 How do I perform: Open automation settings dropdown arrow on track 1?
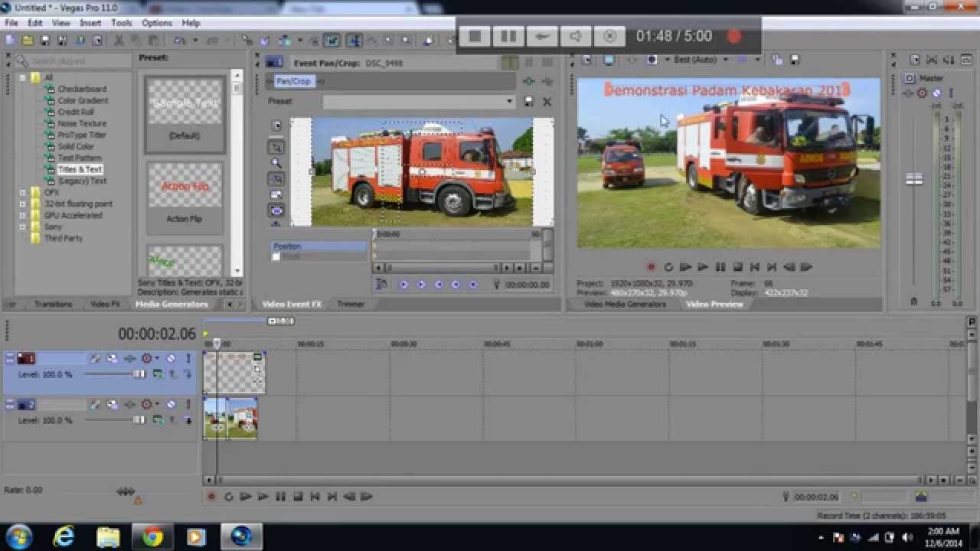click(158, 358)
